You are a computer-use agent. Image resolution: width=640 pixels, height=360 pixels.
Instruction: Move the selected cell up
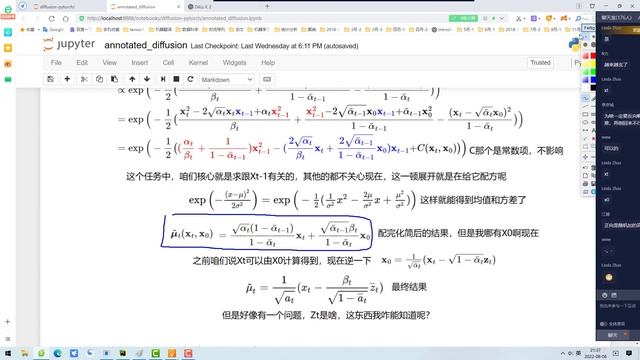(132, 79)
